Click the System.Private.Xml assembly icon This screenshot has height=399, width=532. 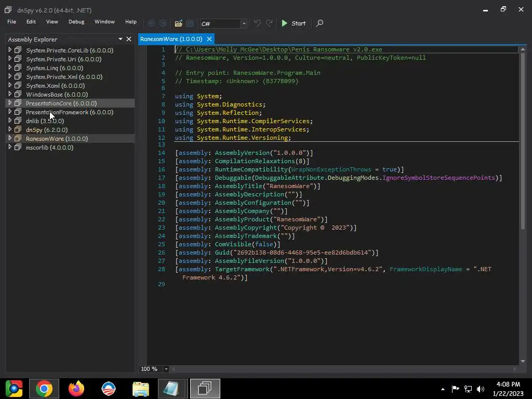tap(18, 76)
